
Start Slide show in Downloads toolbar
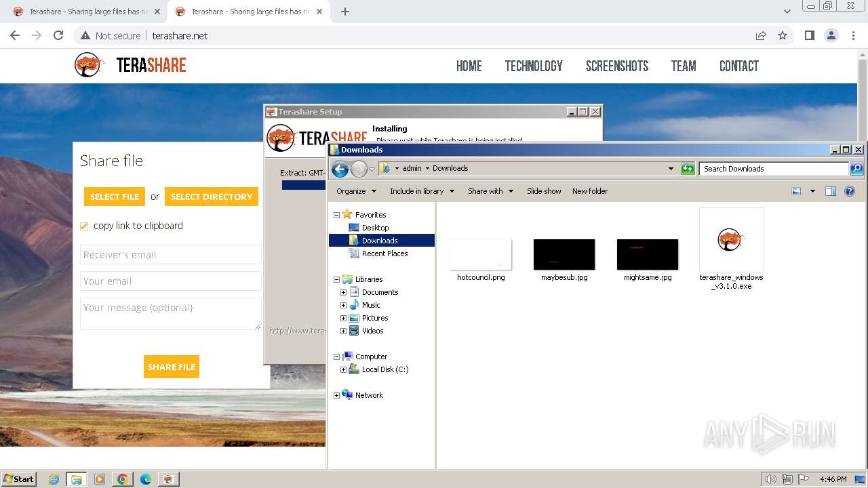coord(544,191)
